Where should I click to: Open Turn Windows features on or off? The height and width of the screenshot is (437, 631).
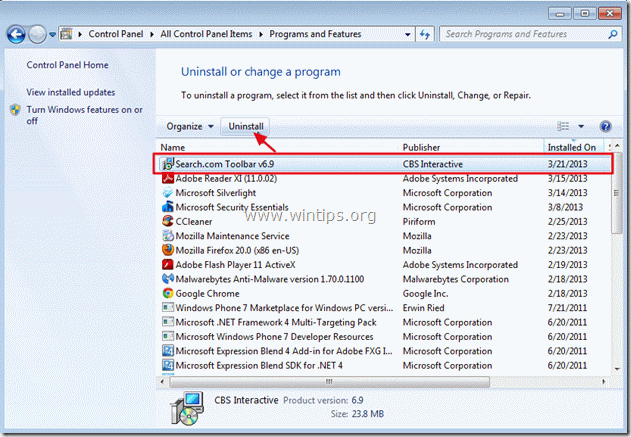click(84, 115)
